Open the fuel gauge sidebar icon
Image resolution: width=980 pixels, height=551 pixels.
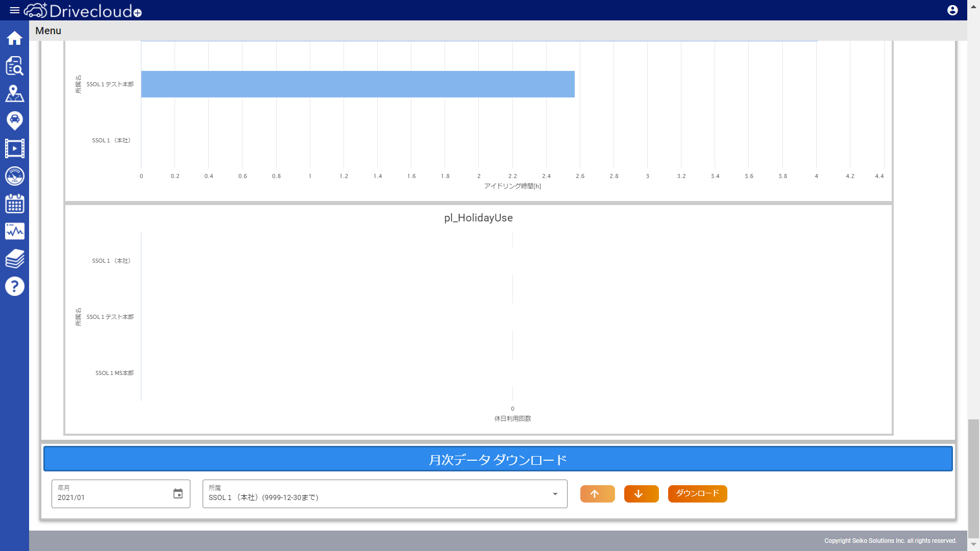point(14,176)
